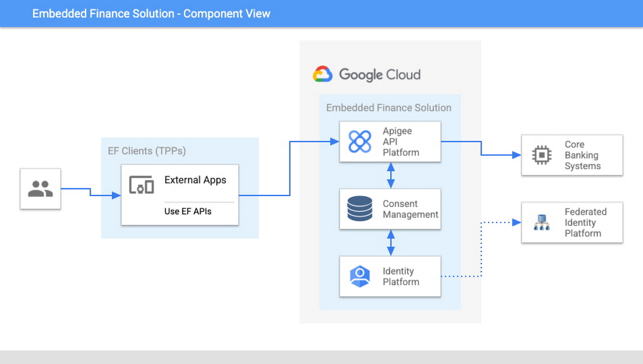The width and height of the screenshot is (643, 364).
Task: Select the Consent Management database icon
Action: 359,209
